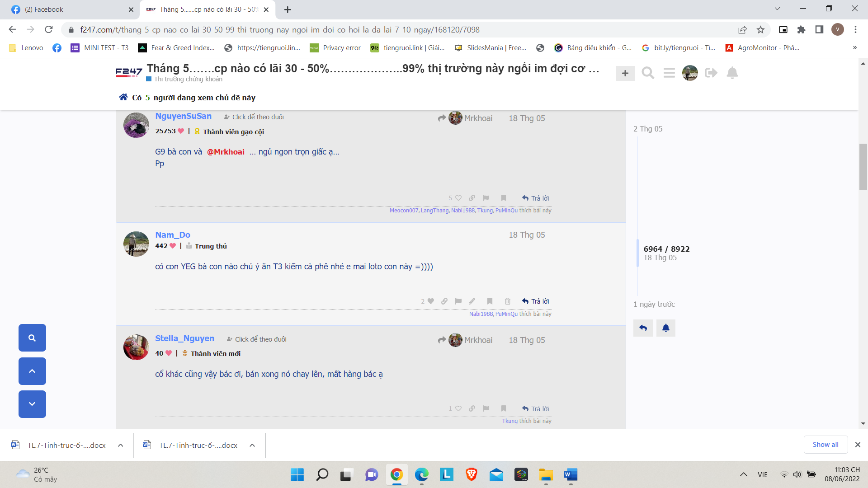868x488 pixels.
Task: Copy link icon on NguyenSuSan's post
Action: [x=472, y=198]
